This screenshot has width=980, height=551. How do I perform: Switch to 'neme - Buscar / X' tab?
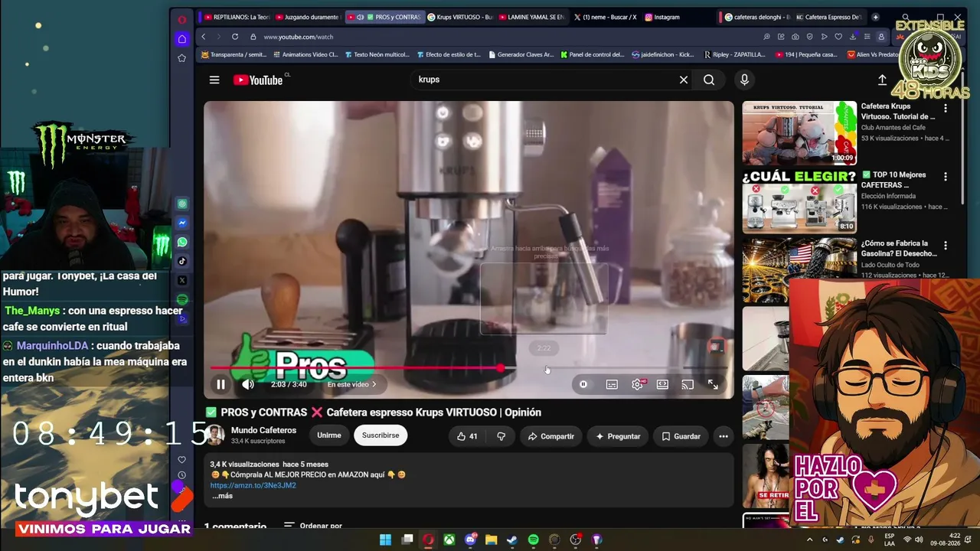coord(604,17)
